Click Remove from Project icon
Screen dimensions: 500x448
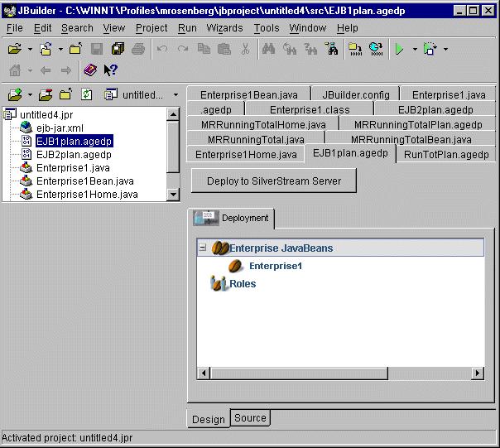(46, 94)
